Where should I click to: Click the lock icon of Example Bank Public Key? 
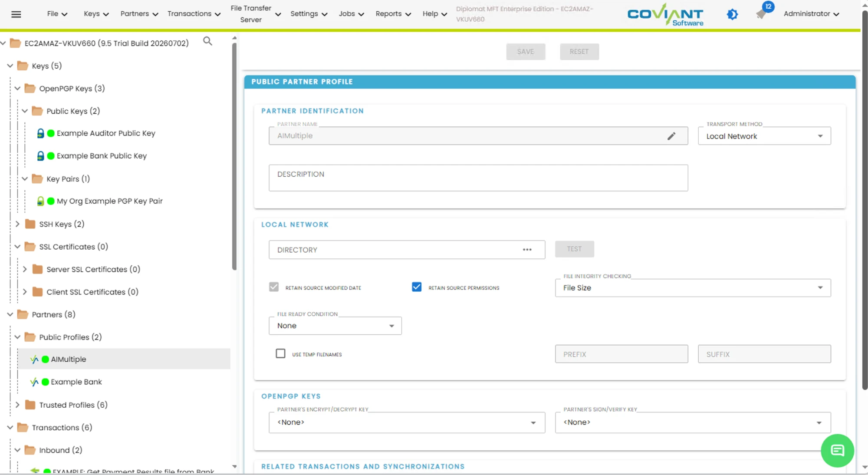(40, 156)
